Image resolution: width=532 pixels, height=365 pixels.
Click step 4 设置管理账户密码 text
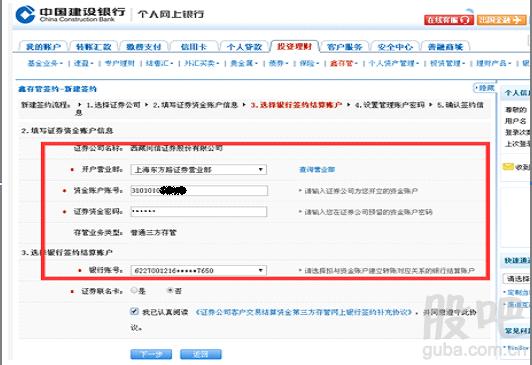[389, 105]
